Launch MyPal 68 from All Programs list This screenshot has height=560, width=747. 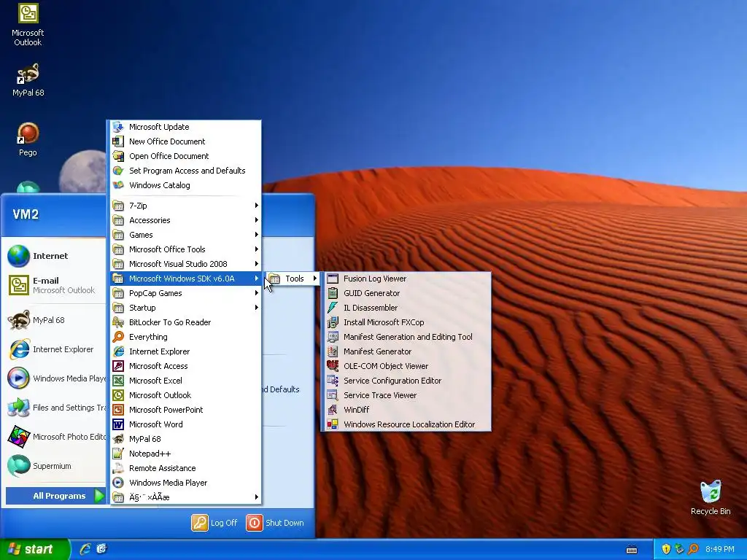point(186,439)
